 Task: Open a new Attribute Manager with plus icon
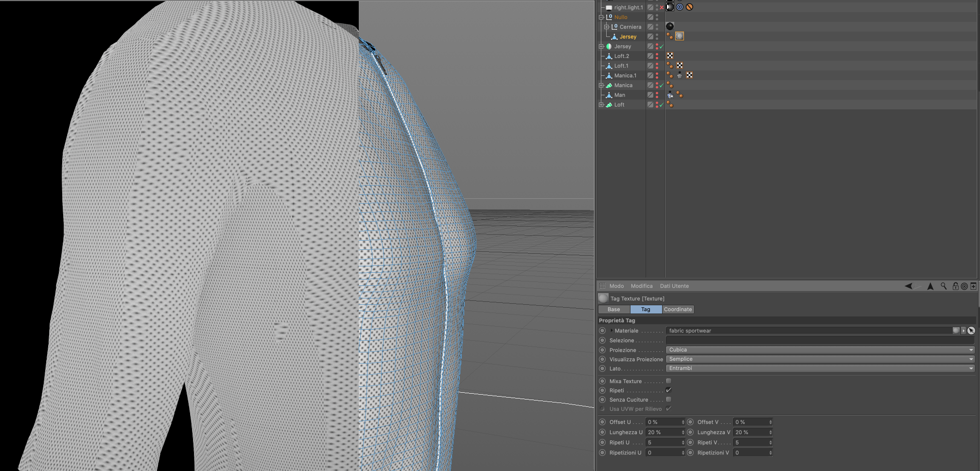coord(974,286)
